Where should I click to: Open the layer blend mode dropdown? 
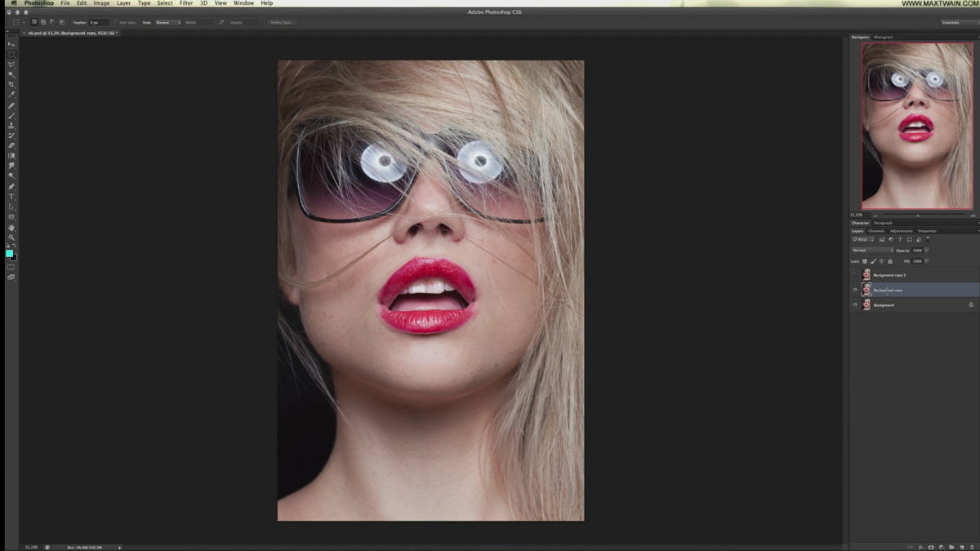(872, 250)
